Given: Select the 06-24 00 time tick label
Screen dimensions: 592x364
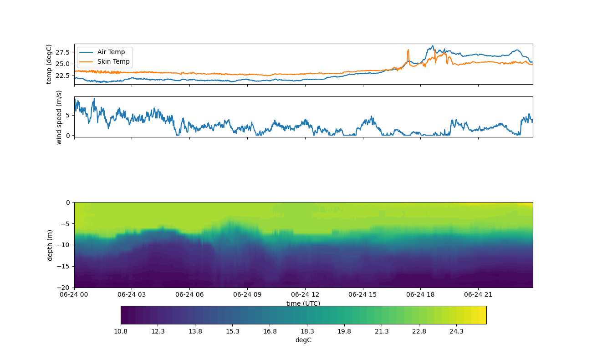Looking at the screenshot, I should (74, 294).
